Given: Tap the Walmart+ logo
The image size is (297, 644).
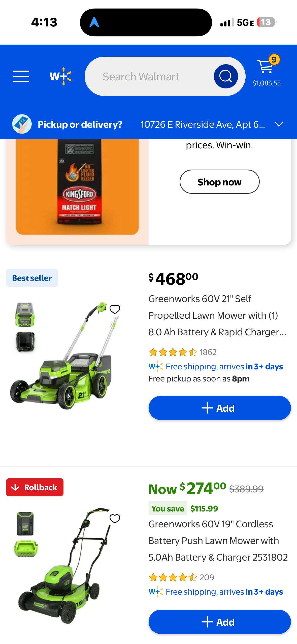Looking at the screenshot, I should [60, 76].
